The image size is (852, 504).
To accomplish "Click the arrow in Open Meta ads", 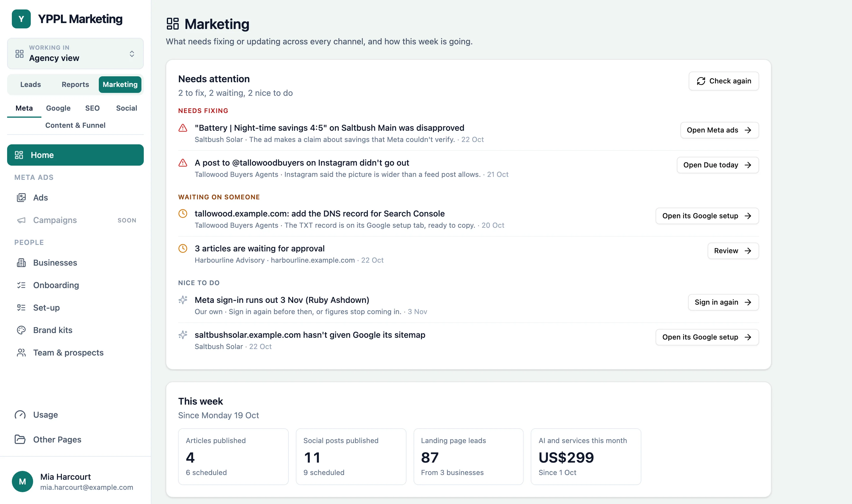I will [x=748, y=130].
